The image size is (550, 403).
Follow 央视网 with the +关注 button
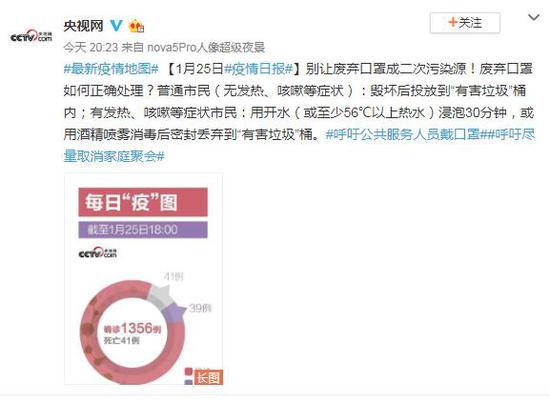[465, 23]
